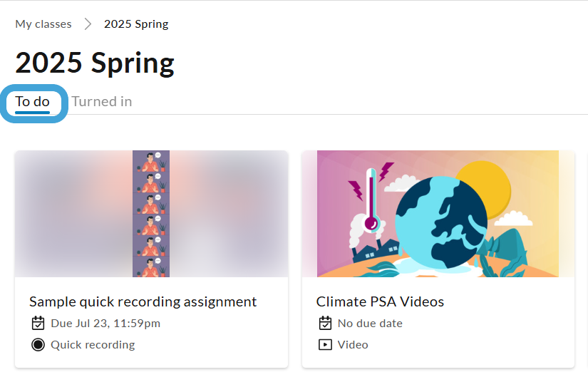The image size is (588, 382).
Task: Click the No due date label
Action: pyautogui.click(x=370, y=323)
